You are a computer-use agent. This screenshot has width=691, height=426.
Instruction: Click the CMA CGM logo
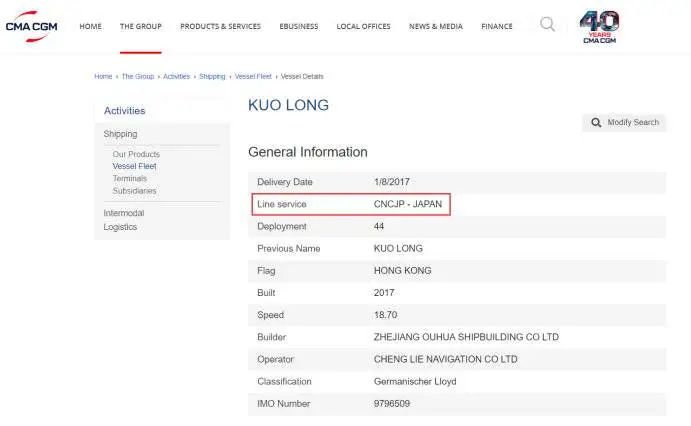point(31,26)
